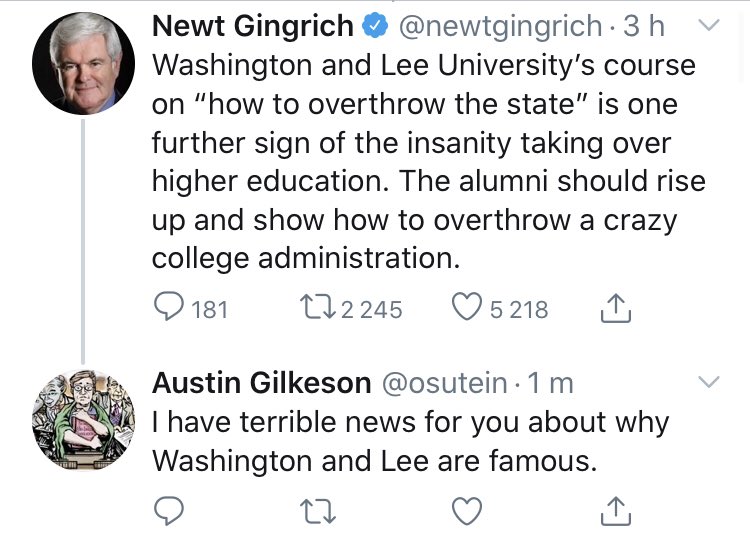Retweet Austin Gilkeson's tweet
Viewport: 750px width, 545px height.
click(x=318, y=511)
